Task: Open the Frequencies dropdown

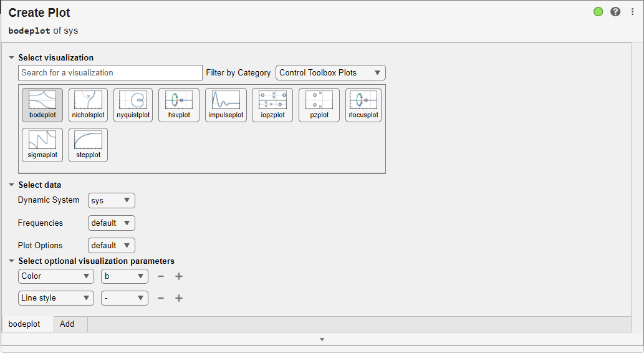Action: (x=112, y=223)
